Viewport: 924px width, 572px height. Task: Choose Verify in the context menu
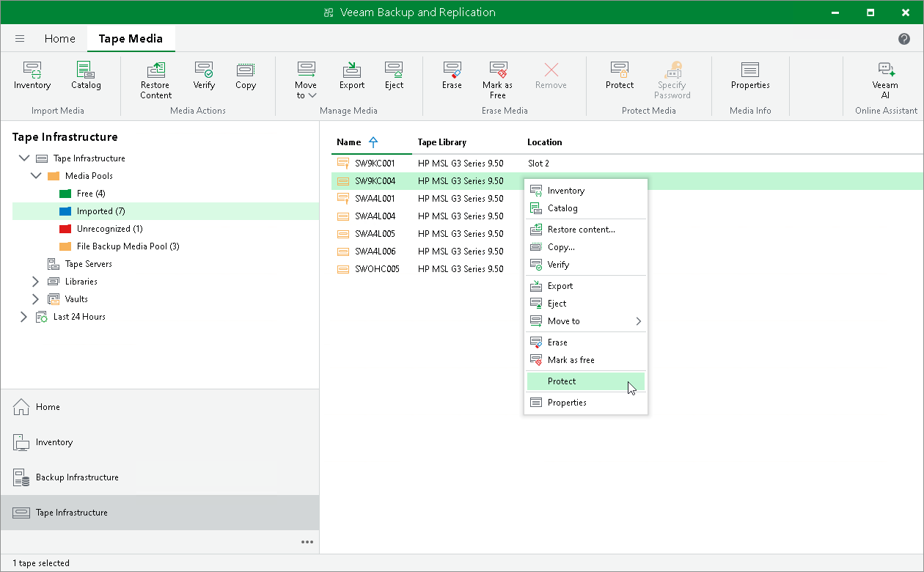(x=586, y=265)
